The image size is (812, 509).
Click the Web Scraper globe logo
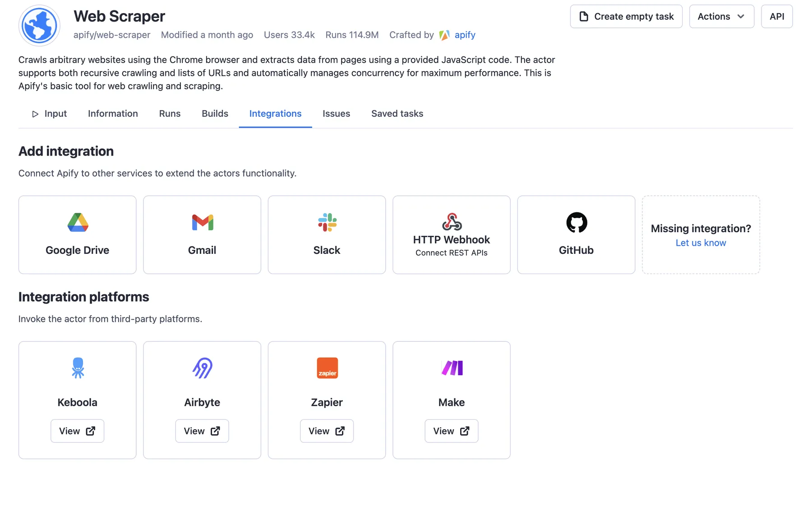pyautogui.click(x=39, y=26)
